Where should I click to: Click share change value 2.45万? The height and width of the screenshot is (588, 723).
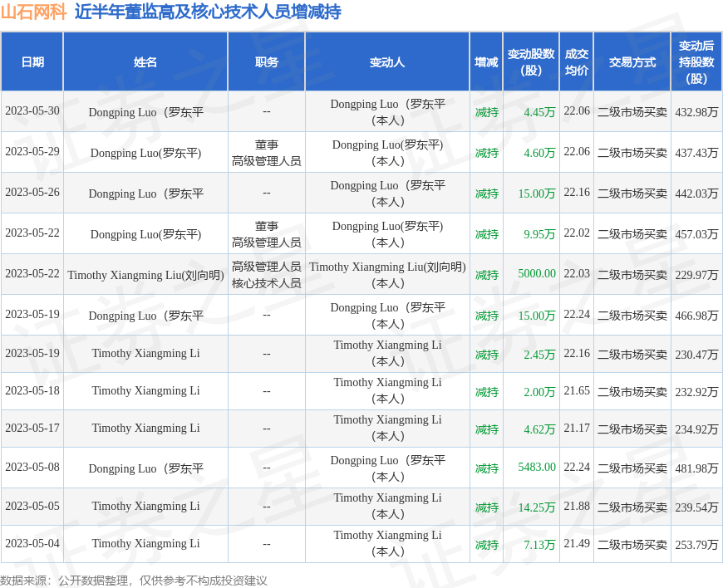[x=539, y=355]
